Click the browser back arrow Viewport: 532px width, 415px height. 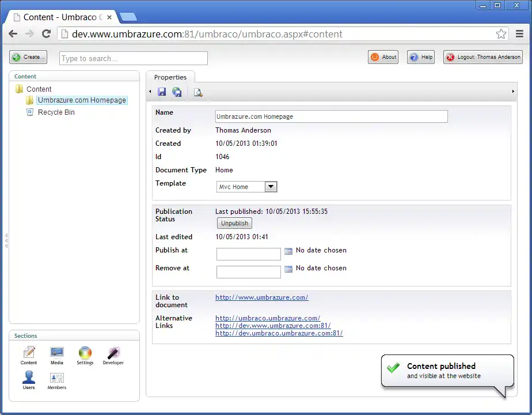(x=13, y=33)
